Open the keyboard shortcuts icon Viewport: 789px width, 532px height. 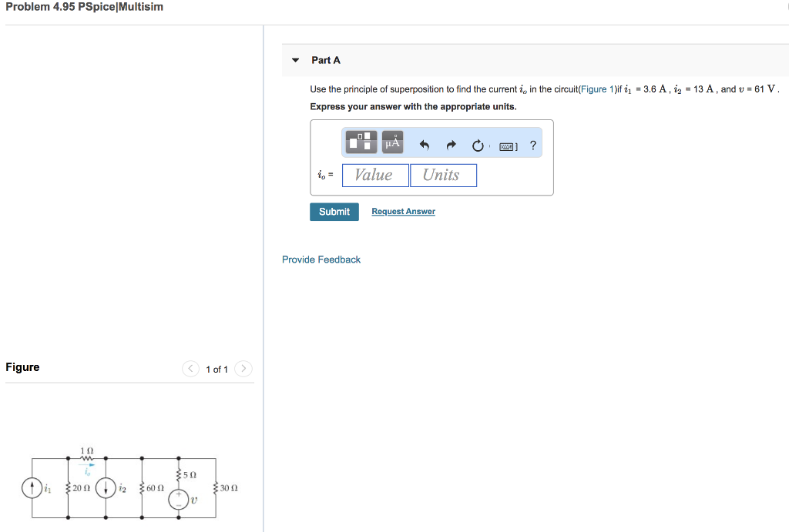(x=508, y=144)
